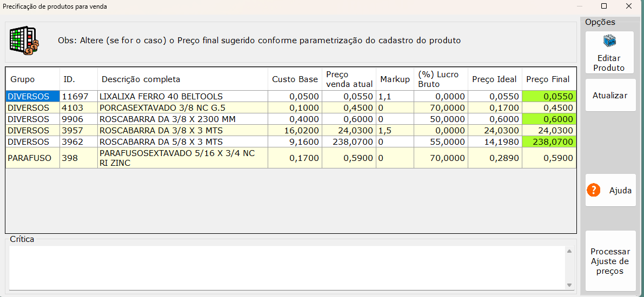This screenshot has width=644, height=297.
Task: Click inside the Crítica text area
Action: pos(287,267)
